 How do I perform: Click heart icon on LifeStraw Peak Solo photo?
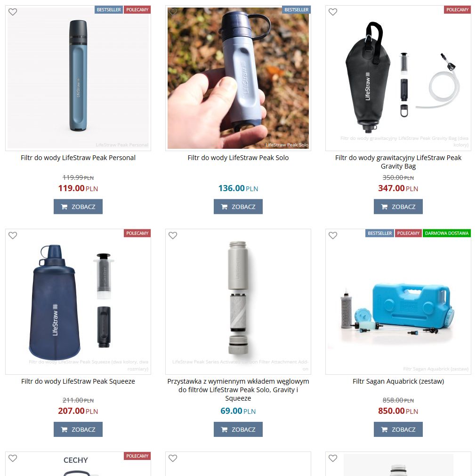point(173,12)
